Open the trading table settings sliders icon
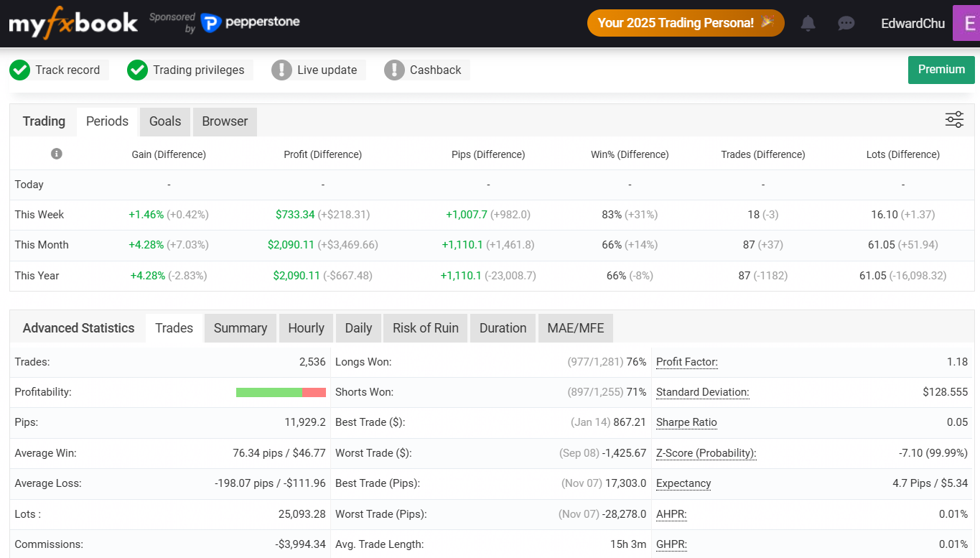 click(x=954, y=120)
